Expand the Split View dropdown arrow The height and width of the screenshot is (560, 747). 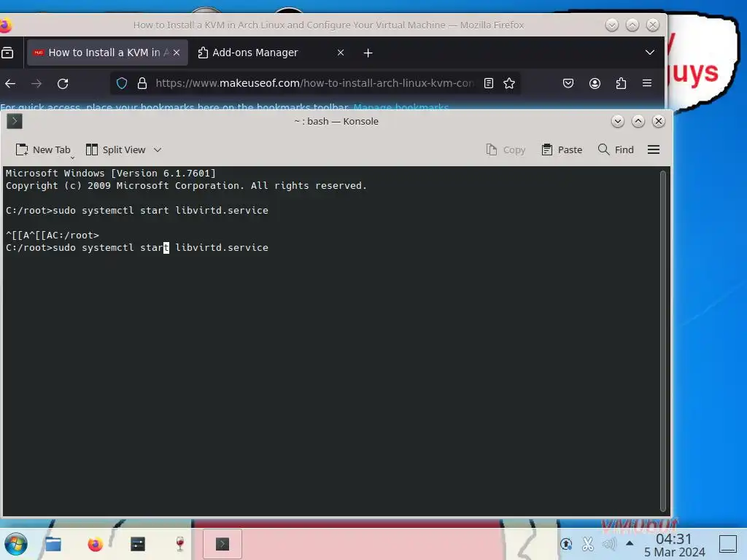tap(158, 149)
